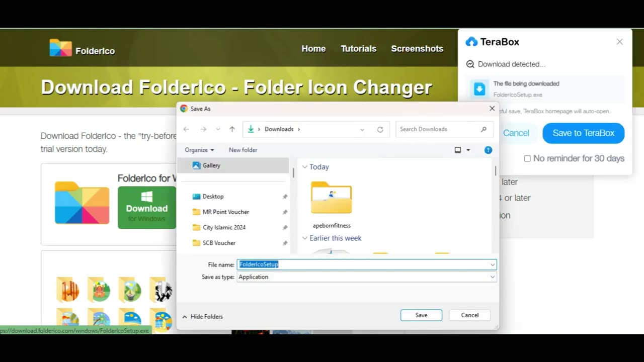Open the Save As dialog help icon
The image size is (644, 362).
(x=488, y=150)
